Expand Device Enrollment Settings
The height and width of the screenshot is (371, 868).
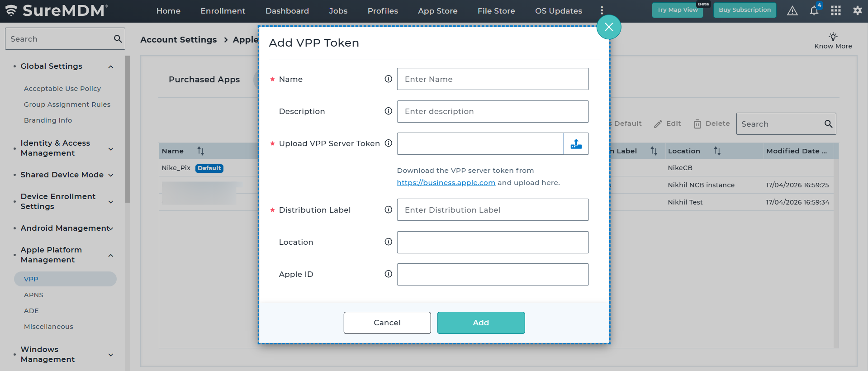(111, 202)
